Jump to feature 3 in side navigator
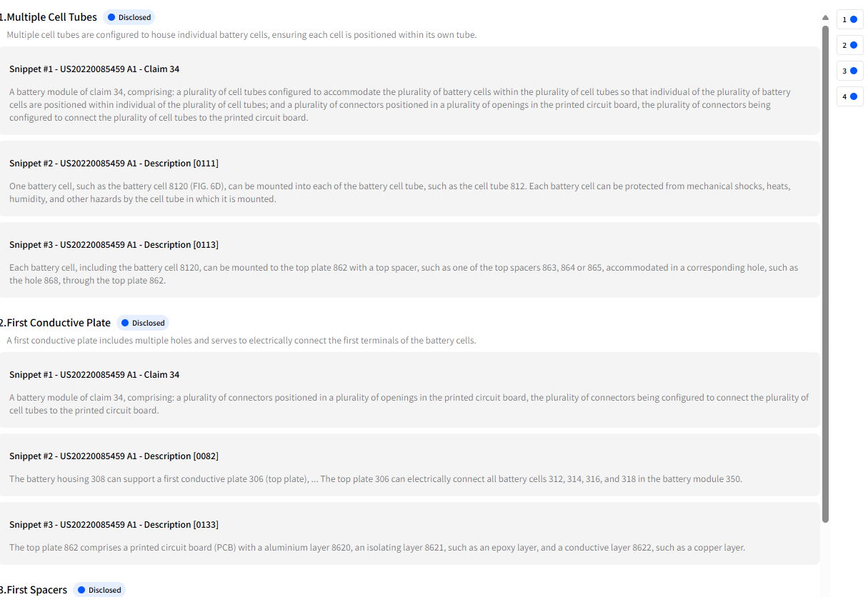 click(849, 71)
